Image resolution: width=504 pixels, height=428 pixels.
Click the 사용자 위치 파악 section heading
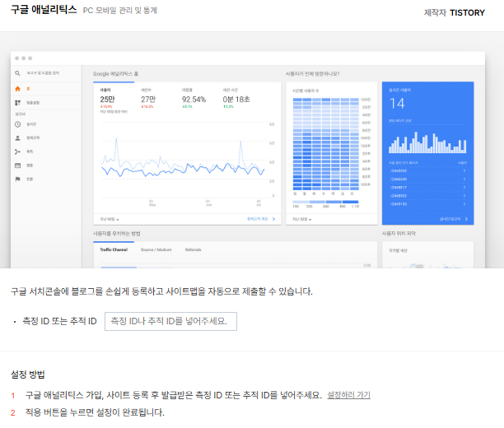tap(399, 233)
